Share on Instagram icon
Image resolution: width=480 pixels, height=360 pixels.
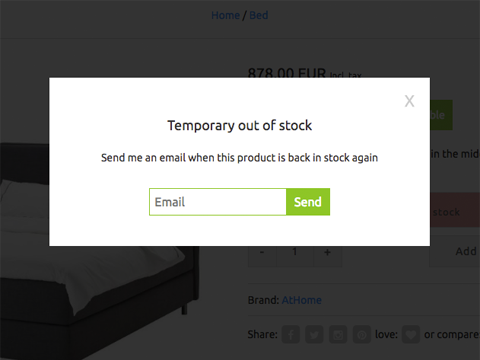coord(338,334)
